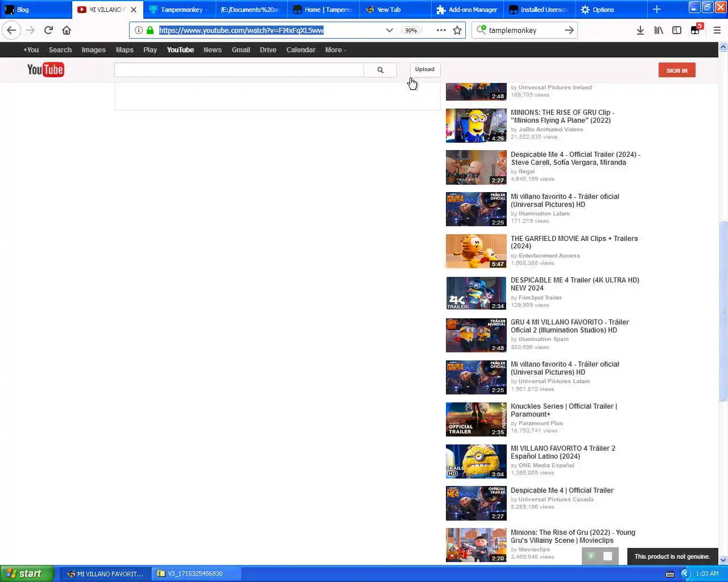Viewport: 728px width, 582px height.
Task: Go back with the browser back arrow
Action: tap(12, 30)
